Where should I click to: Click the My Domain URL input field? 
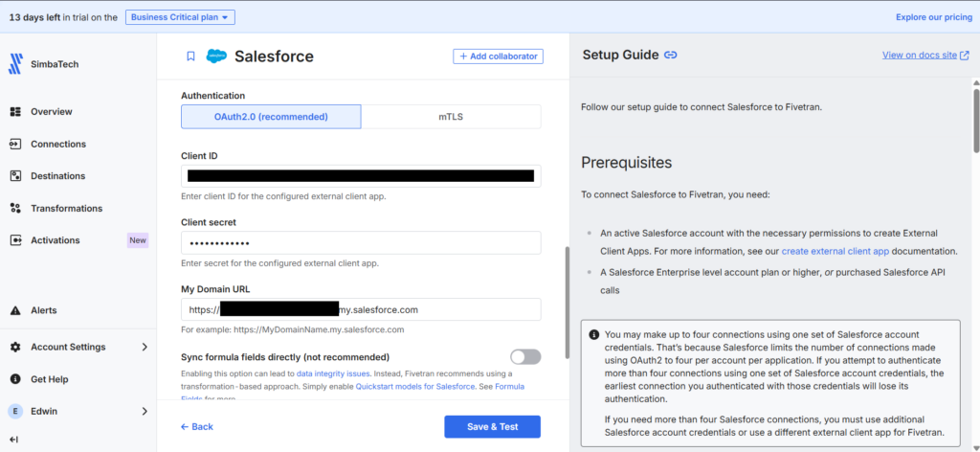pyautogui.click(x=361, y=309)
